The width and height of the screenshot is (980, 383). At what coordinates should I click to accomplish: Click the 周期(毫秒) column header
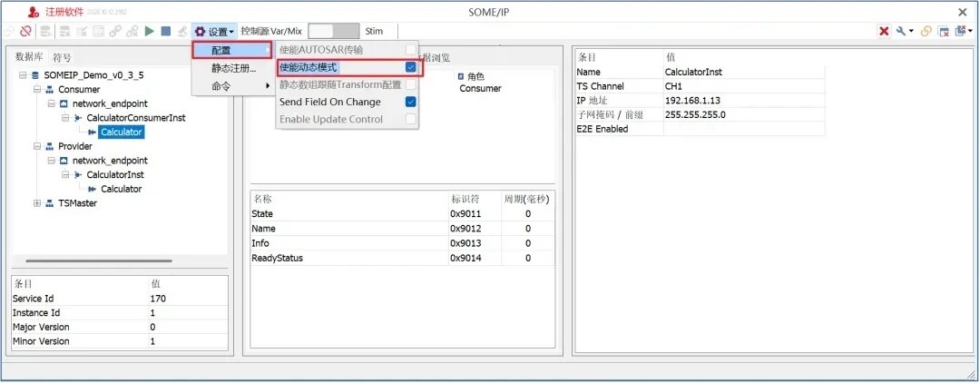pyautogui.click(x=527, y=200)
